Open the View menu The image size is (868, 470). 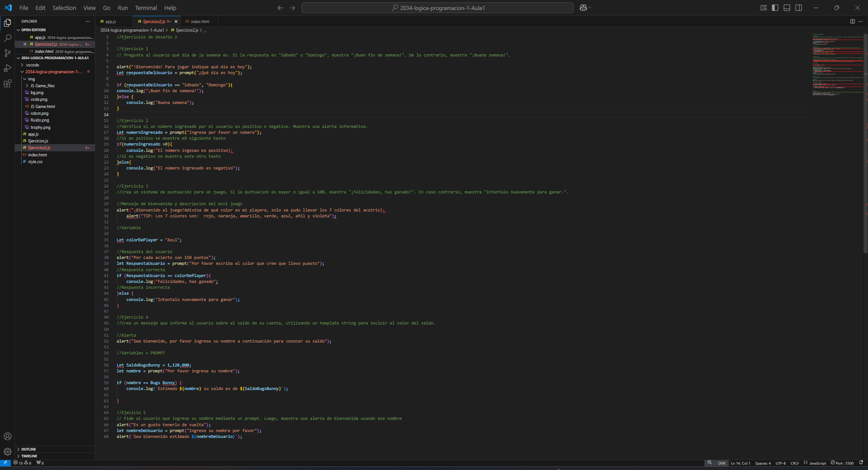tap(90, 8)
